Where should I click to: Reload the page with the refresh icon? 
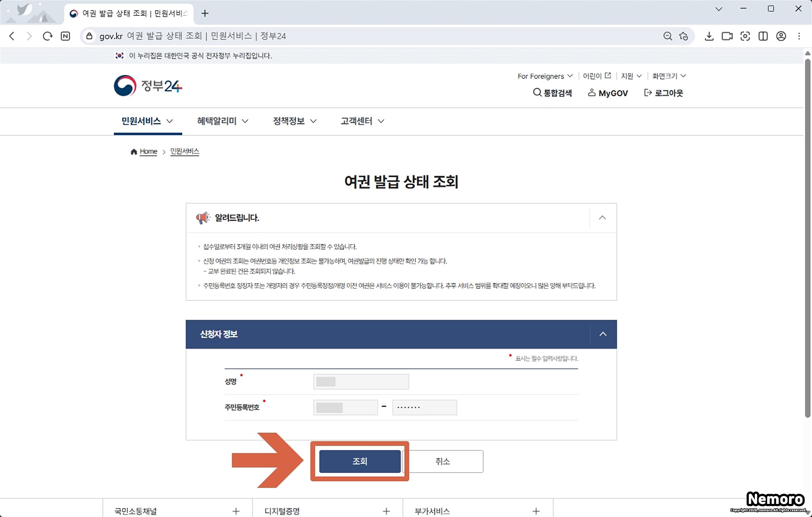(x=48, y=36)
